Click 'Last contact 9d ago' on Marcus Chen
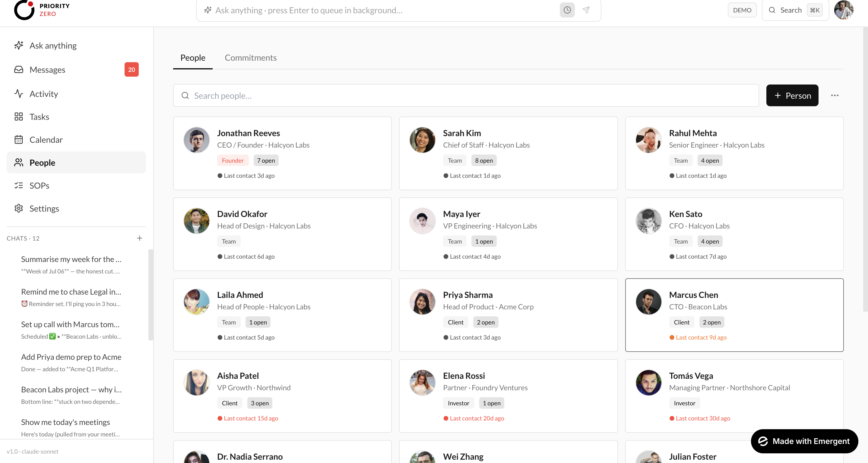This screenshot has height=463, width=868. point(698,337)
